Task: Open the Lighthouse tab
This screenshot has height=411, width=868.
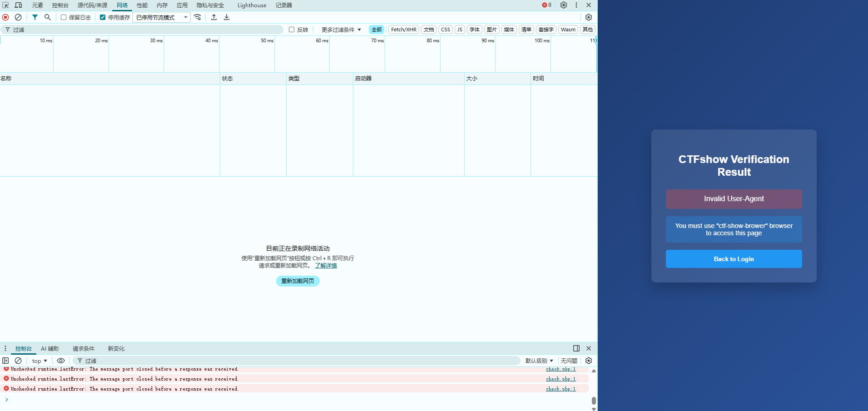Action: (252, 5)
